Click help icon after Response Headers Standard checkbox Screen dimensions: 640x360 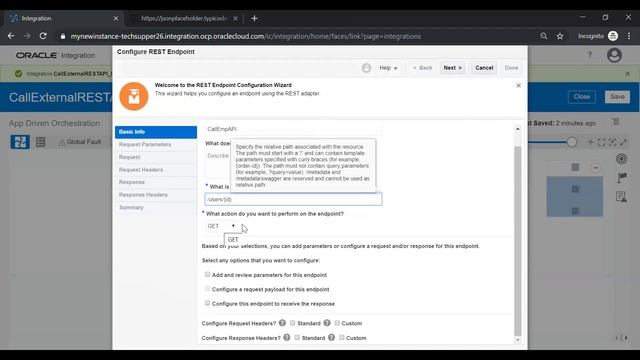click(331, 338)
